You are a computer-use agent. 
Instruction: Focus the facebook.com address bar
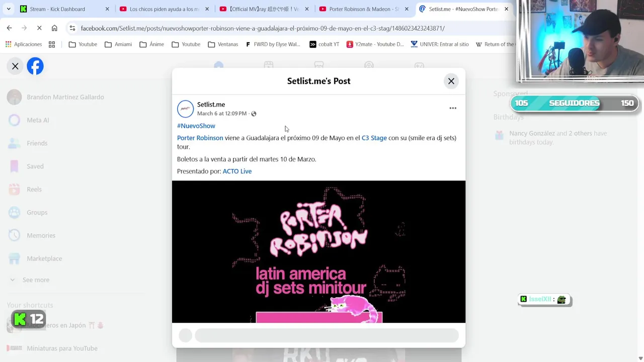(263, 28)
